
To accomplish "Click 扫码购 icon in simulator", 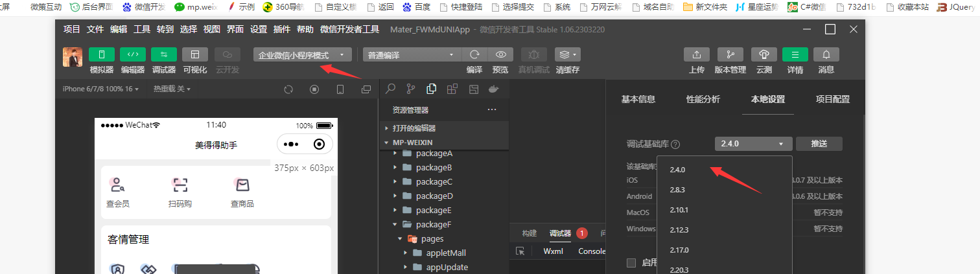I will [x=180, y=185].
